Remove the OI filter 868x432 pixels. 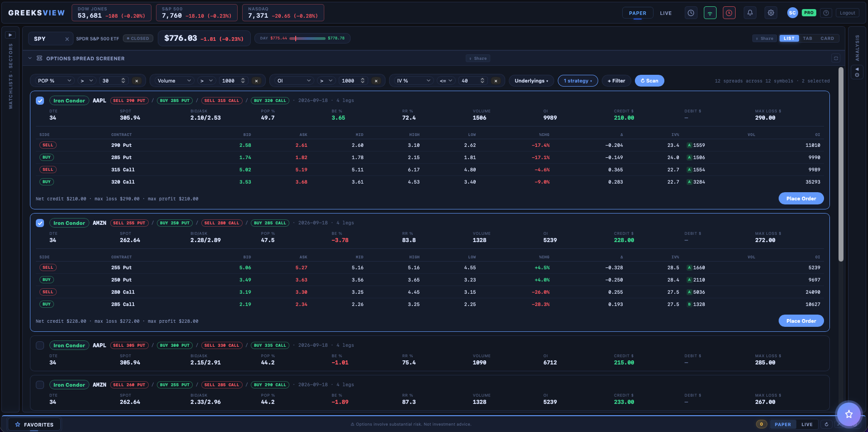[376, 81]
